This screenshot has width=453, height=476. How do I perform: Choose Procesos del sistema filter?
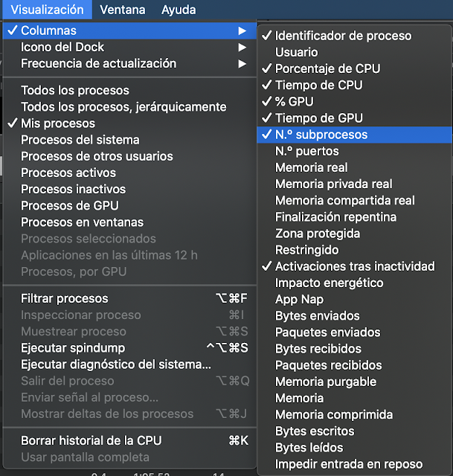[x=80, y=140]
